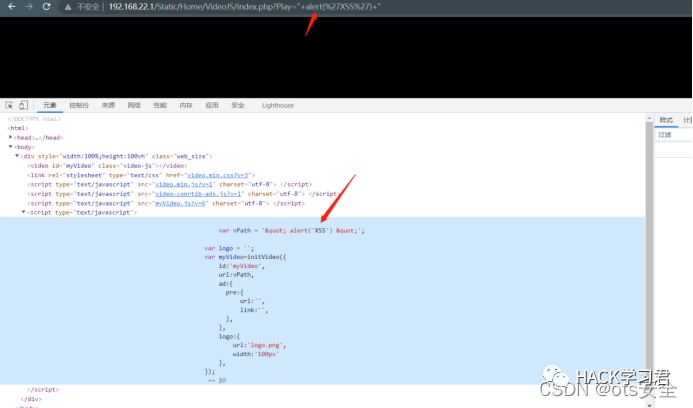Open the Lighthouse tab
The width and height of the screenshot is (693, 408).
click(278, 105)
